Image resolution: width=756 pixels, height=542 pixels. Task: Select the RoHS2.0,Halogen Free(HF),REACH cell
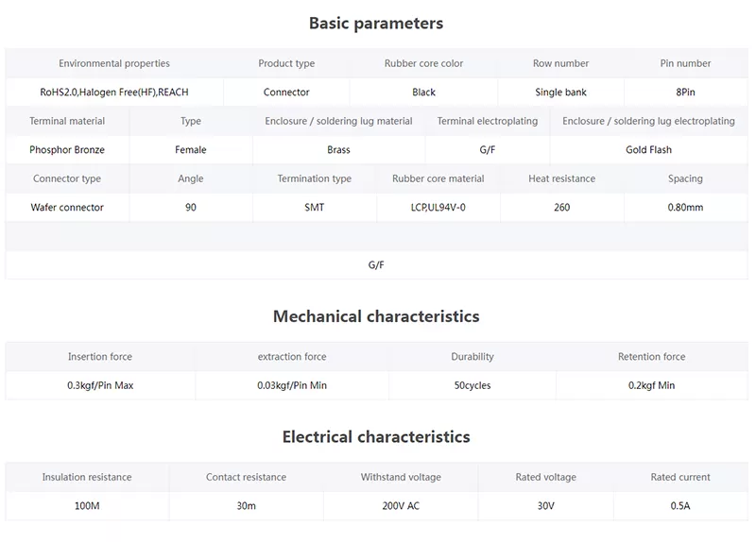point(114,92)
